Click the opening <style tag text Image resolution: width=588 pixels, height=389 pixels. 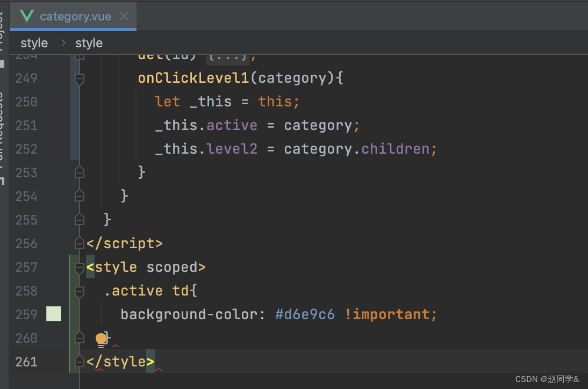[x=112, y=267]
